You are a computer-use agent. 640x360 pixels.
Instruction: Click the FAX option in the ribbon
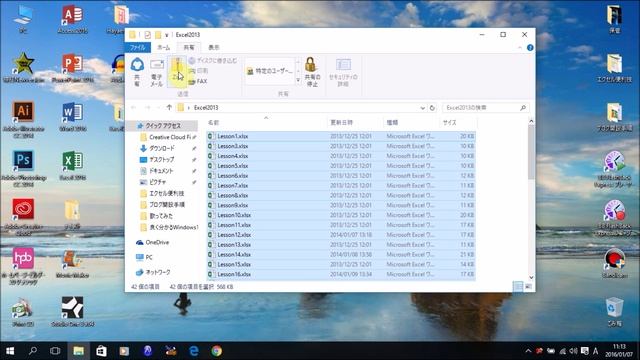[198, 81]
